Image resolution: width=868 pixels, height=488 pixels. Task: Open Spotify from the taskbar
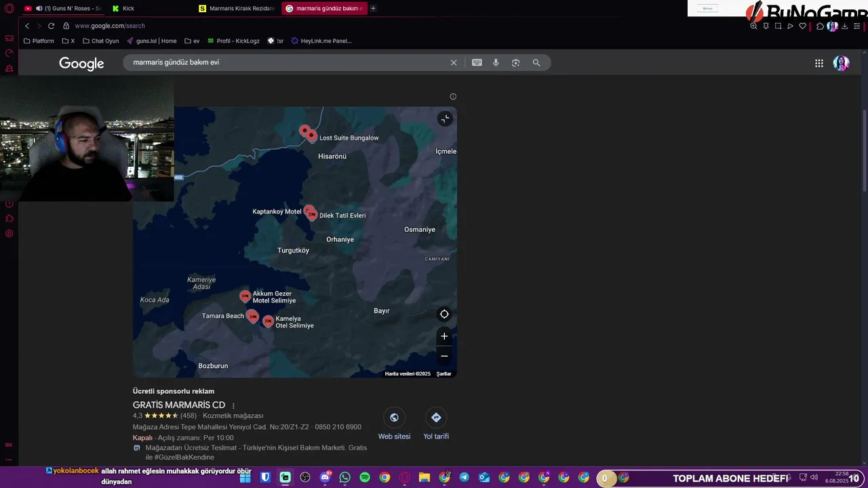(x=365, y=478)
